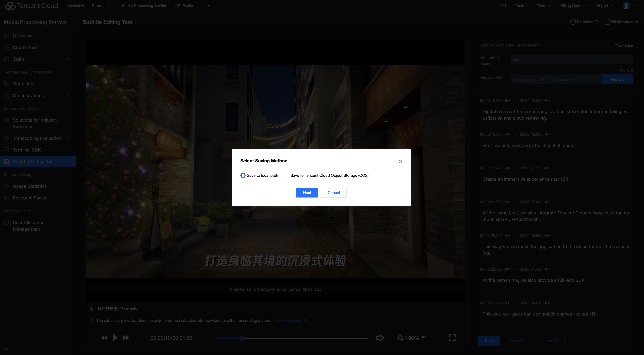This screenshot has width=644, height=355.
Task: Click the Next button
Action: click(307, 192)
